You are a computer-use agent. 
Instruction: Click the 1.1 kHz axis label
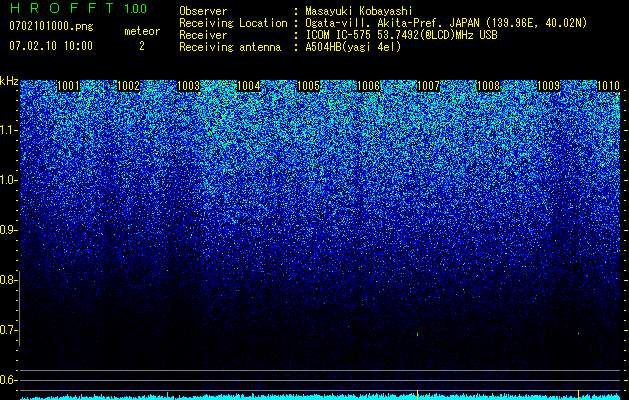8,130
